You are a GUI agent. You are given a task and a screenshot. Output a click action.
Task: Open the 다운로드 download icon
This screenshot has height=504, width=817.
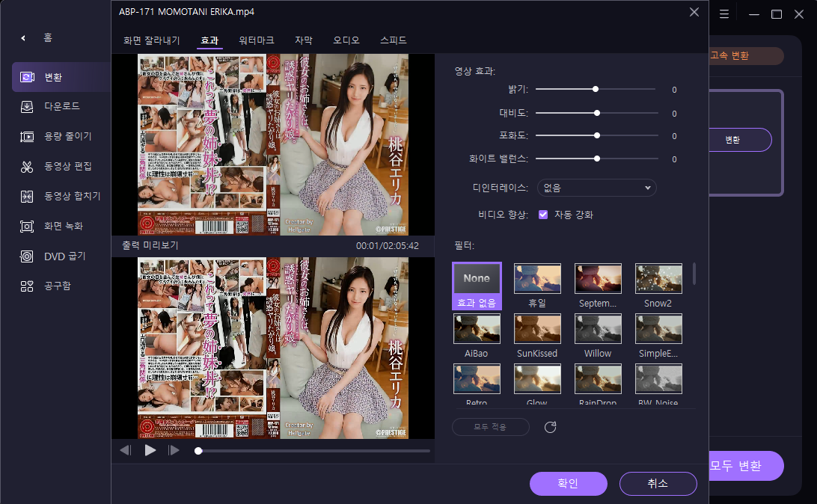point(27,107)
